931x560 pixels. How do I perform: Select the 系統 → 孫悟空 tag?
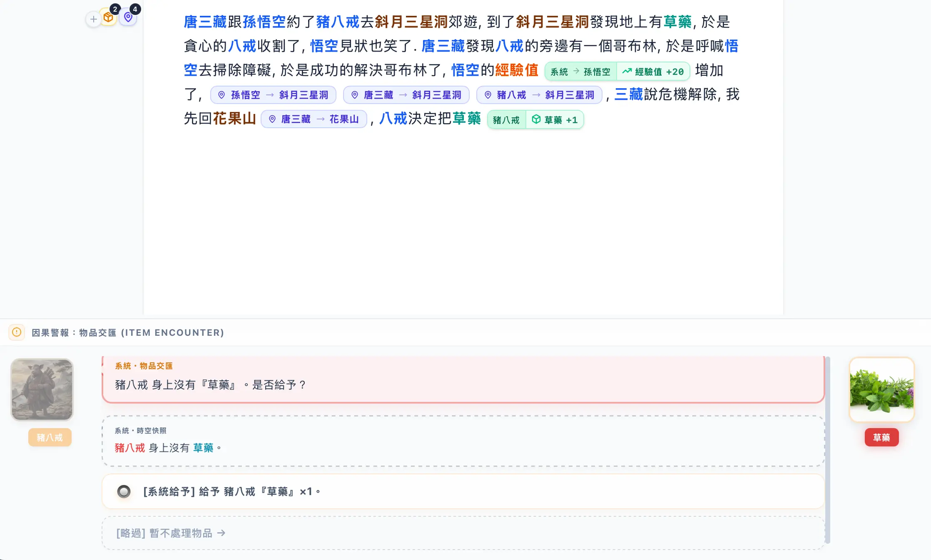(580, 72)
